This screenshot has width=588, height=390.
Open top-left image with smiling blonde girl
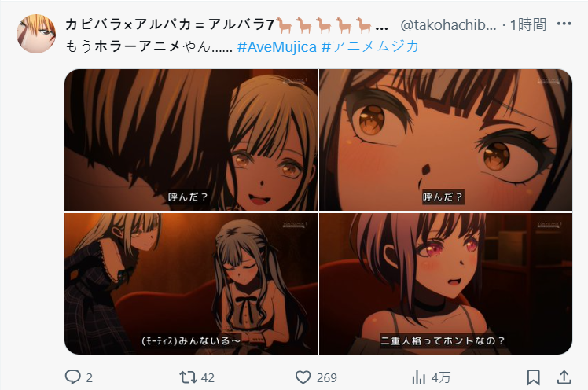pos(191,140)
